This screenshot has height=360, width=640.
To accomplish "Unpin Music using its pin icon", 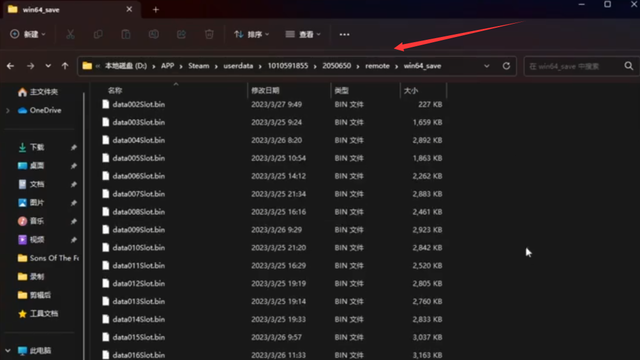I will click(x=73, y=221).
